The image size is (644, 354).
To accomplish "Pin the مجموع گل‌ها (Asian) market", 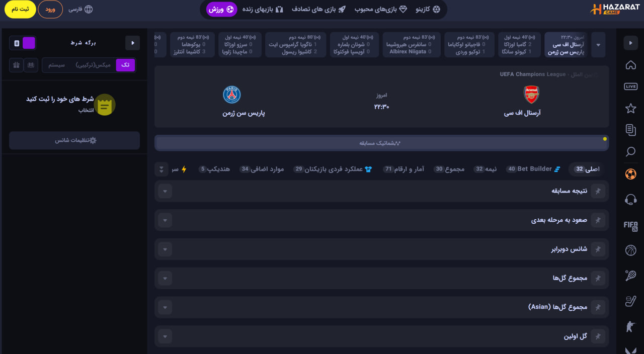I will [598, 307].
